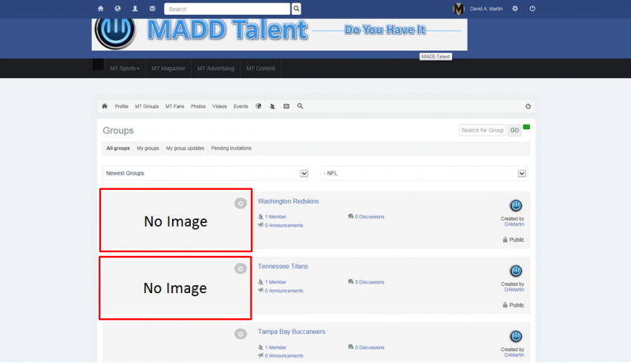
Task: View Washington Redskins 0 Discussions link
Action: pos(369,217)
